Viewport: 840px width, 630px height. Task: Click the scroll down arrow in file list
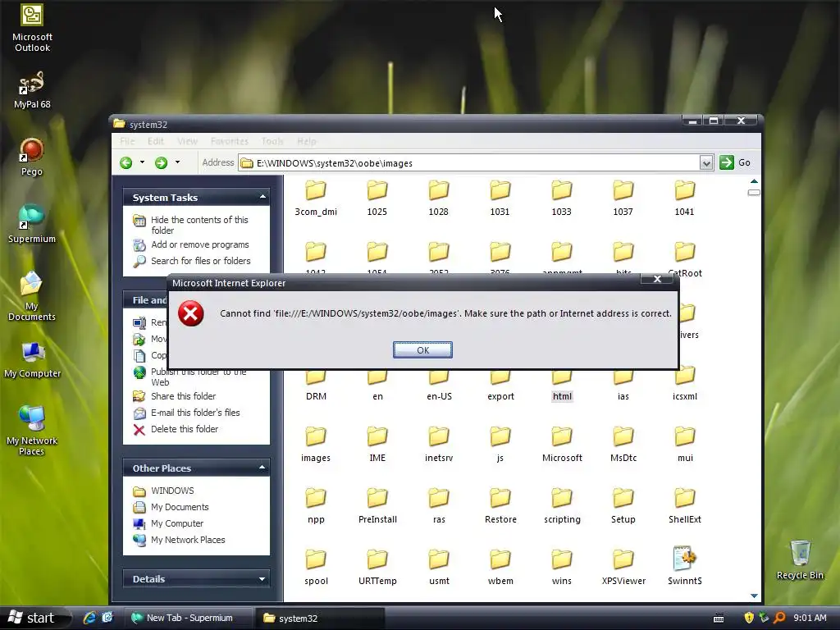tap(754, 596)
